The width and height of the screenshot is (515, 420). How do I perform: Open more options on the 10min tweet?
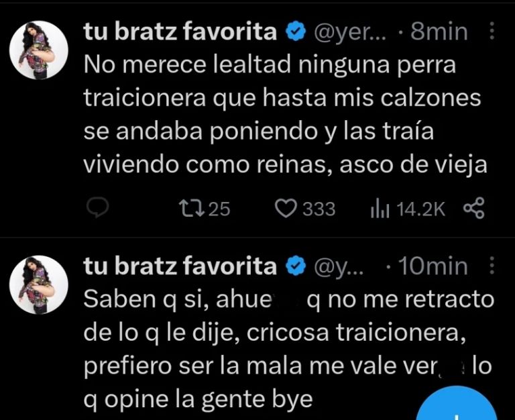pyautogui.click(x=492, y=267)
